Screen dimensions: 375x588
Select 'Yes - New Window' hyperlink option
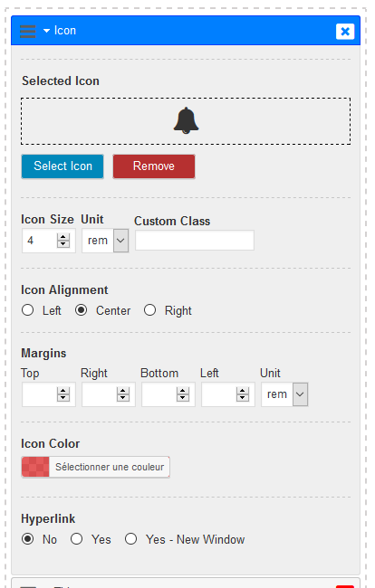[130, 539]
